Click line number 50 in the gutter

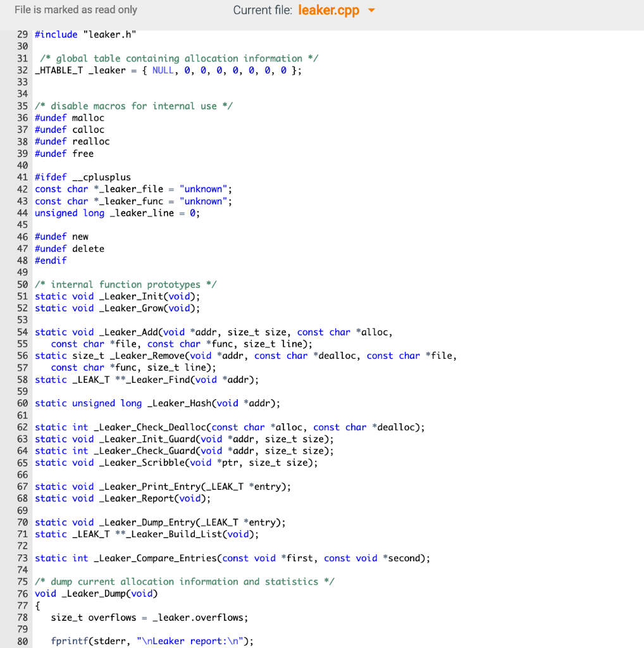click(x=23, y=284)
